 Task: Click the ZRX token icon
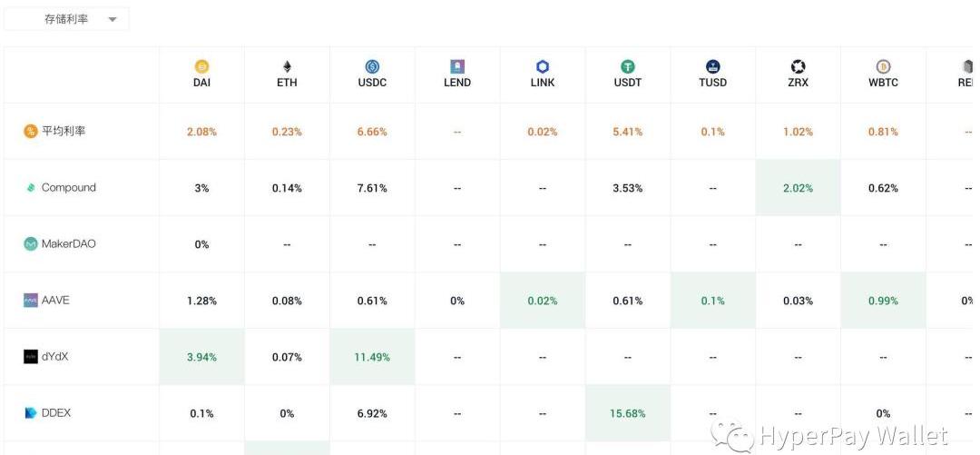pyautogui.click(x=798, y=66)
